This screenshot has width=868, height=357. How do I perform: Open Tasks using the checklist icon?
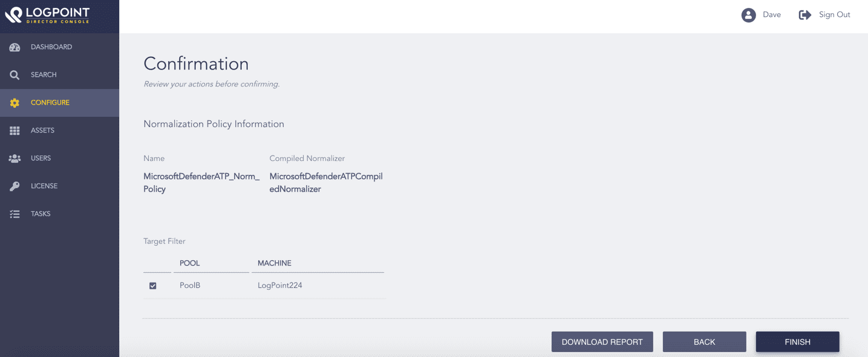coord(15,214)
